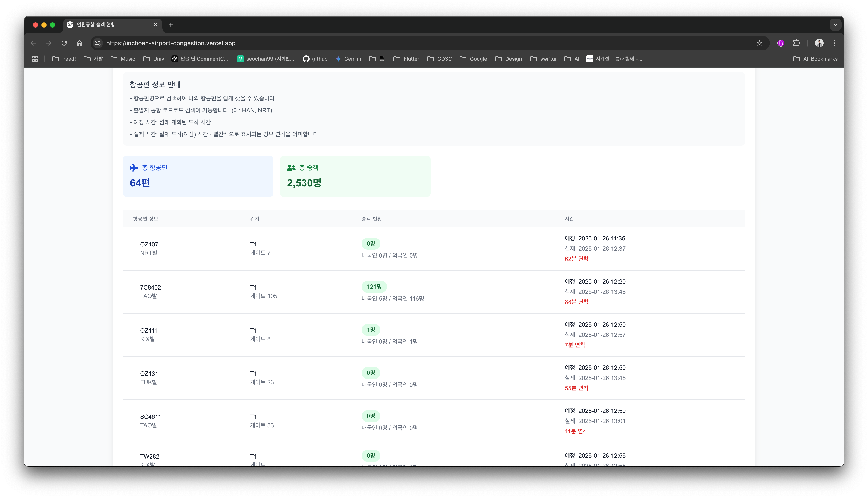Bookmark this page with star icon
Screen dimensions: 868x498
759,43
